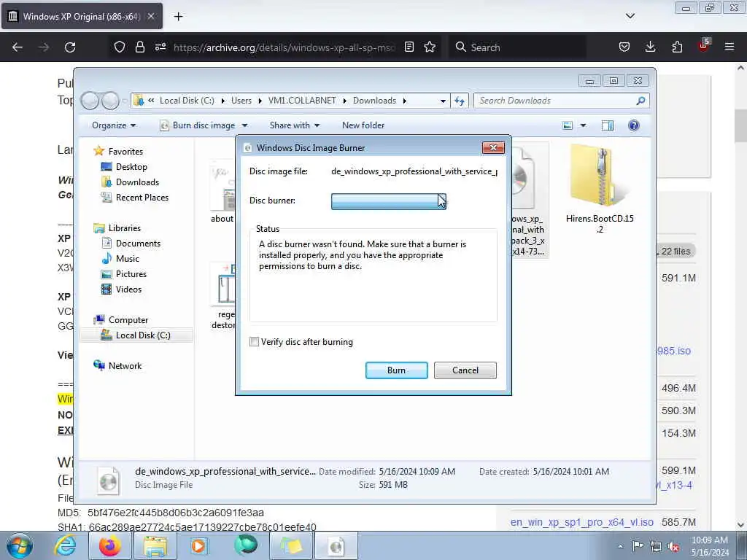747x560 pixels.
Task: Switch to Firefox in taskbar
Action: (x=110, y=545)
